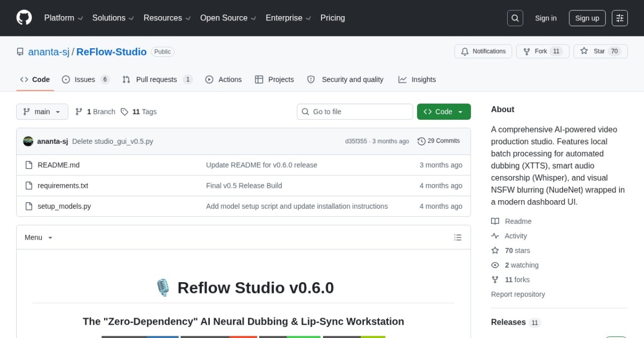The height and width of the screenshot is (338, 644).
Task: Open appearance settings icon beside Sign up
Action: pos(620,18)
